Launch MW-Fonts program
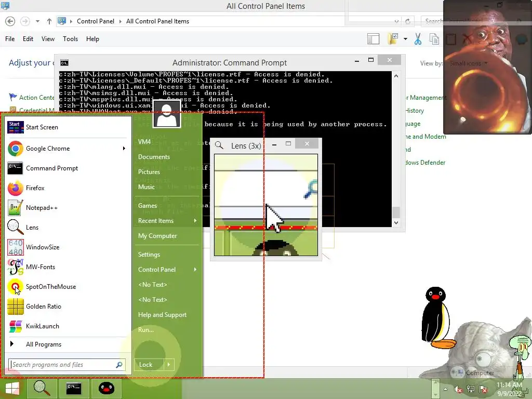This screenshot has height=399, width=532. tap(68, 267)
